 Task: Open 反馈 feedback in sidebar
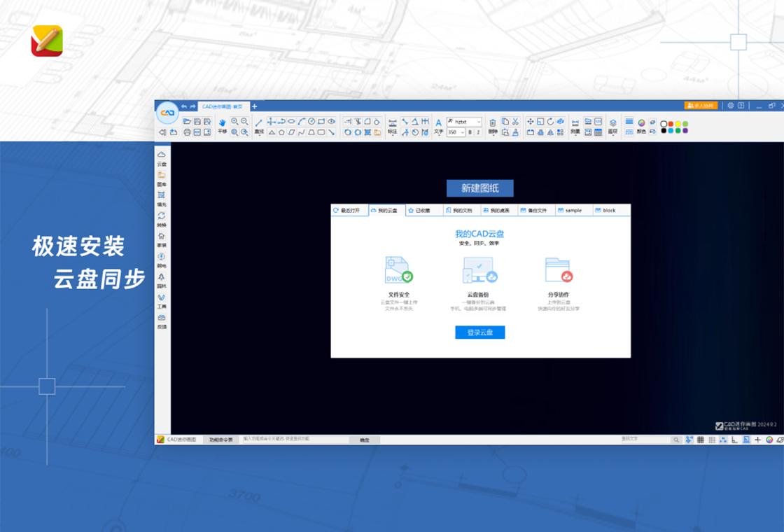pyautogui.click(x=162, y=321)
